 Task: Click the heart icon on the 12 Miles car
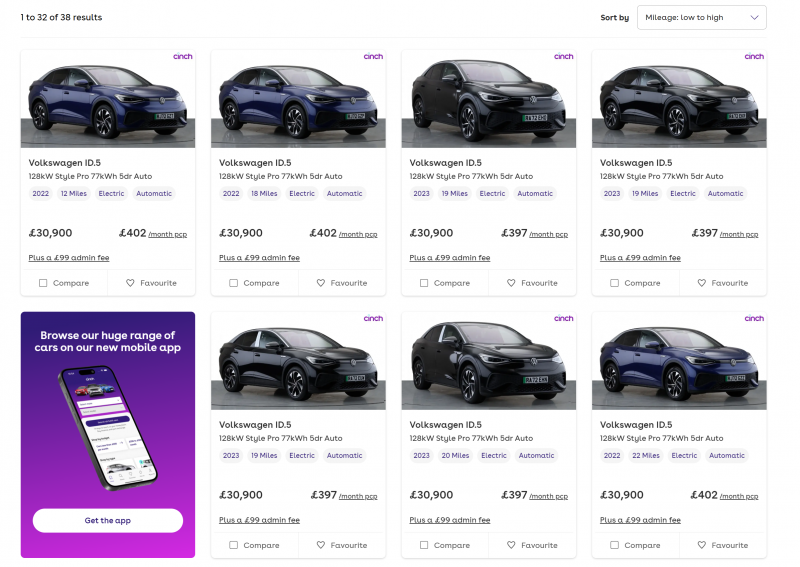130,283
